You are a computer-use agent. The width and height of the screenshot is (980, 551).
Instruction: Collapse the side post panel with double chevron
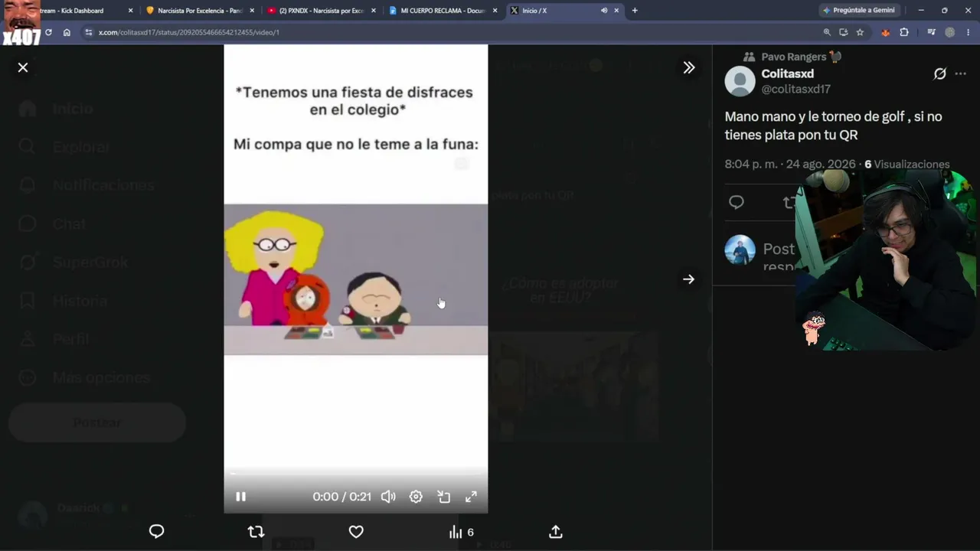689,67
